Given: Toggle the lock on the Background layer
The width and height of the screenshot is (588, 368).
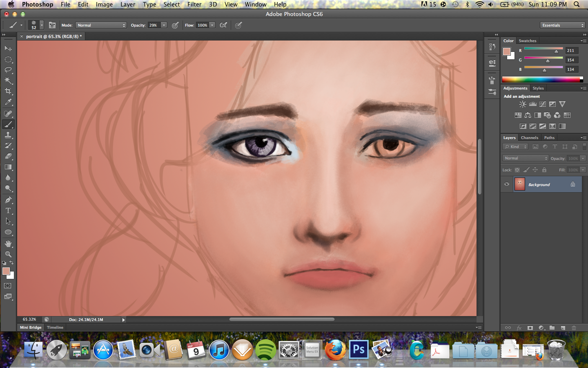Looking at the screenshot, I should click(x=573, y=184).
